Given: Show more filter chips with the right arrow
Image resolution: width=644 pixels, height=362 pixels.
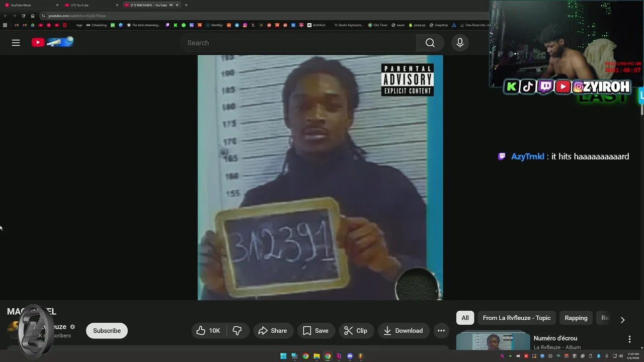Looking at the screenshot, I should 622,320.
